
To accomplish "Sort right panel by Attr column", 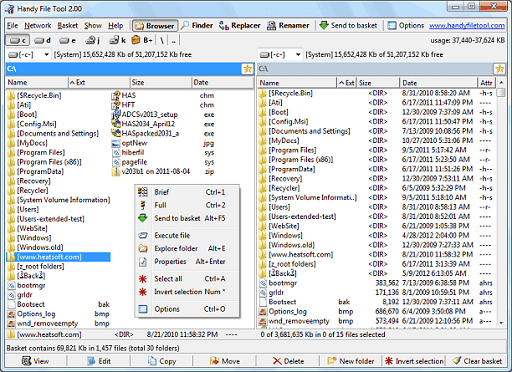I will point(487,83).
